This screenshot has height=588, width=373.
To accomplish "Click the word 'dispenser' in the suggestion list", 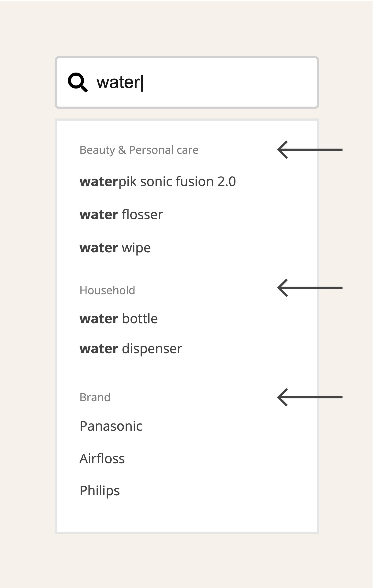I will tap(152, 349).
